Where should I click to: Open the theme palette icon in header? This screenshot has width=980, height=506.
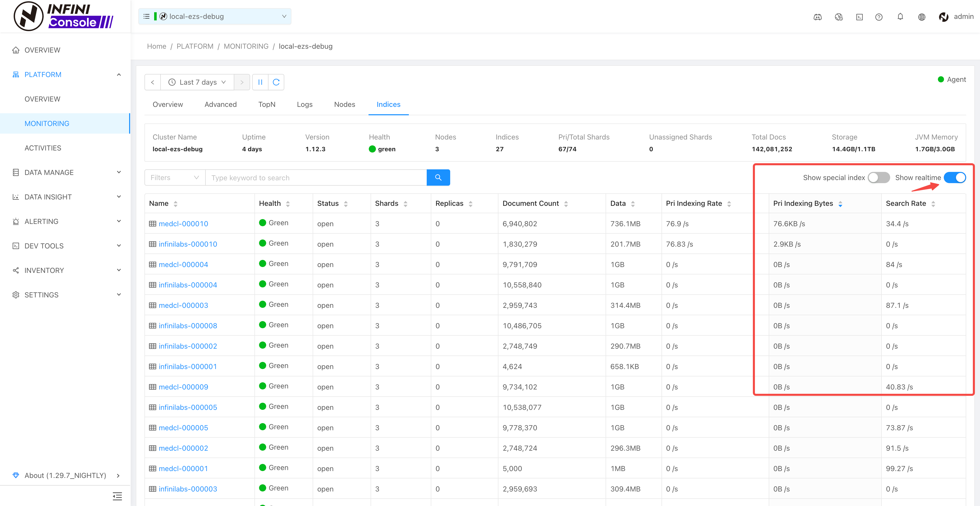coord(838,17)
